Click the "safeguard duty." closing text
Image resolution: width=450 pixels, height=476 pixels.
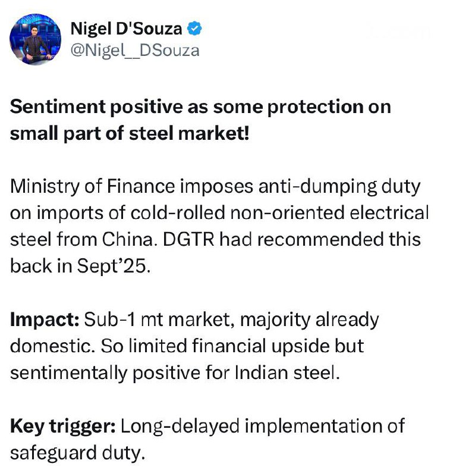coord(77,453)
